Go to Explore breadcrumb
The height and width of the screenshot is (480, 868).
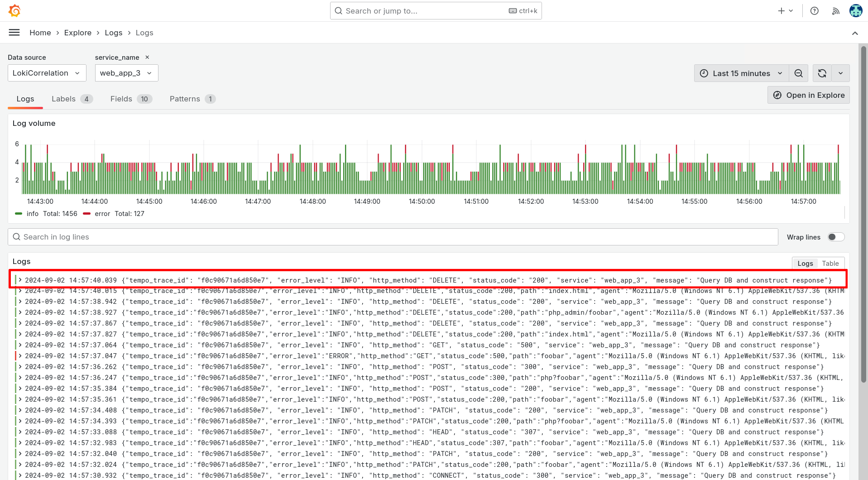pyautogui.click(x=78, y=33)
